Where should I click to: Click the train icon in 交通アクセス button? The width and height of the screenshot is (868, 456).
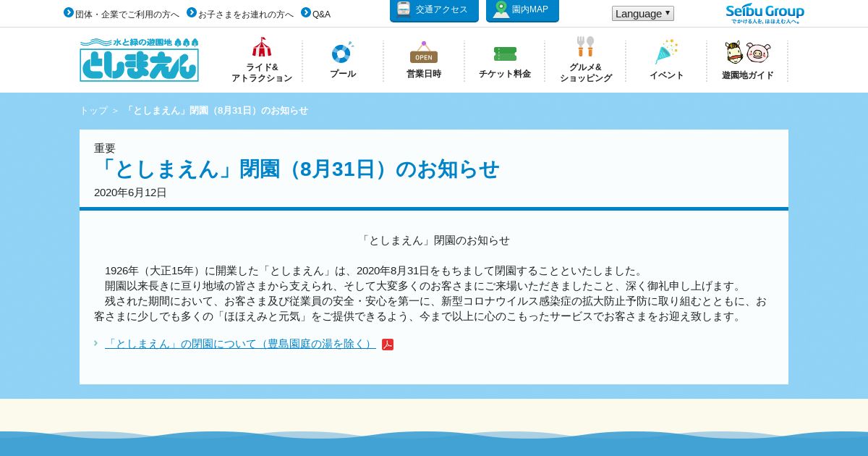coord(404,9)
